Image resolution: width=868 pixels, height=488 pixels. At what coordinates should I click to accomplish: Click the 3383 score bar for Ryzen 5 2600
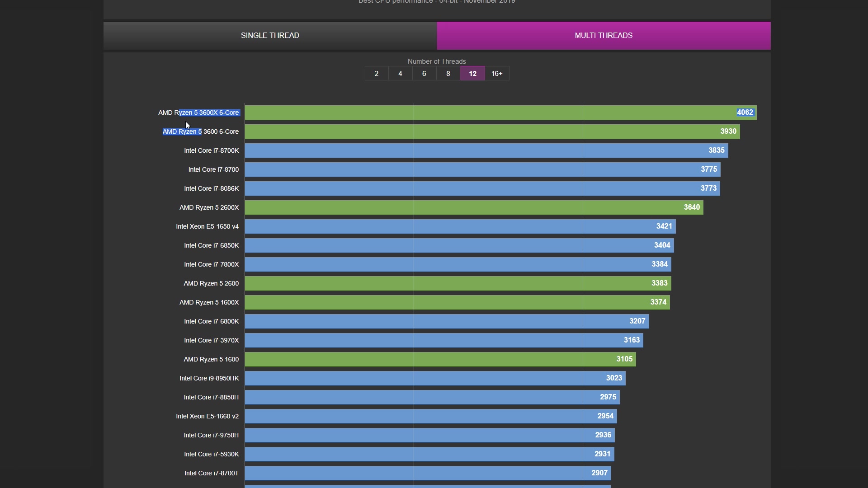point(458,283)
